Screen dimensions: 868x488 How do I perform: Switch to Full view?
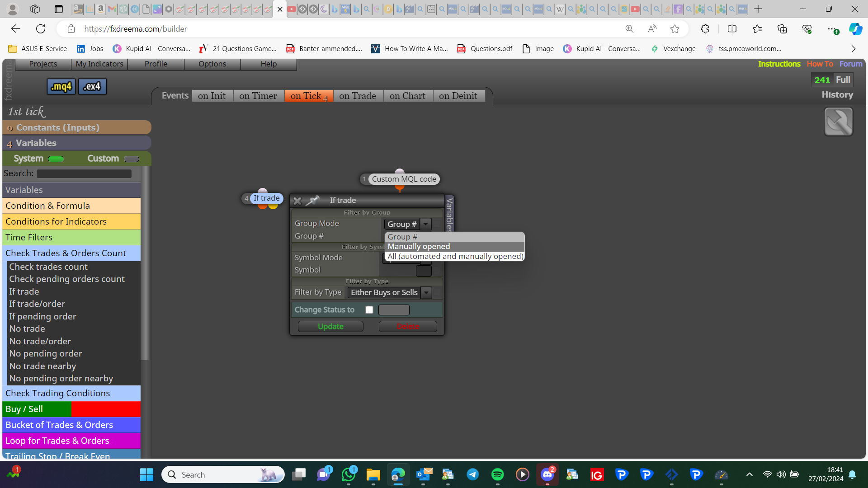point(843,80)
